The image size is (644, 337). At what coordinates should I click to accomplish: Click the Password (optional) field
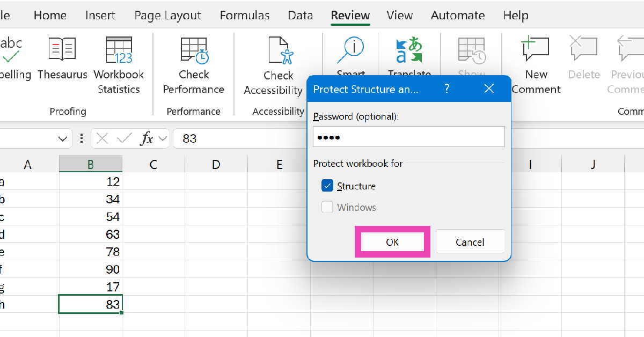(x=408, y=137)
